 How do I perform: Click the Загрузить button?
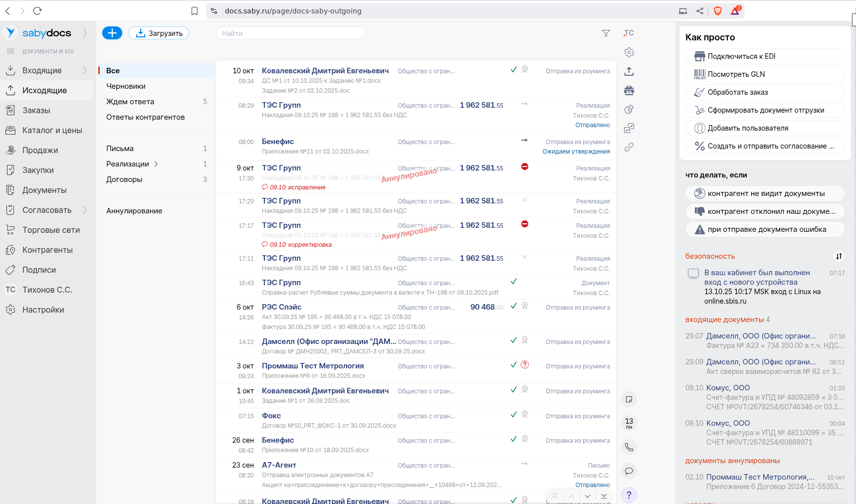coord(159,33)
